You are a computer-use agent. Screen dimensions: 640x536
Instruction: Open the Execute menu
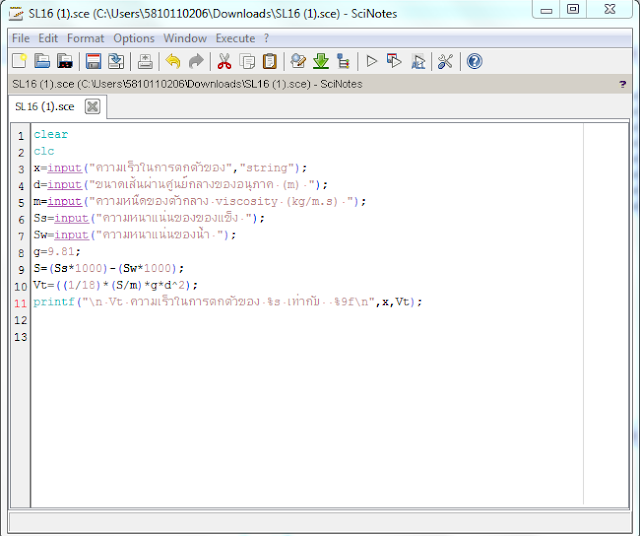236,38
